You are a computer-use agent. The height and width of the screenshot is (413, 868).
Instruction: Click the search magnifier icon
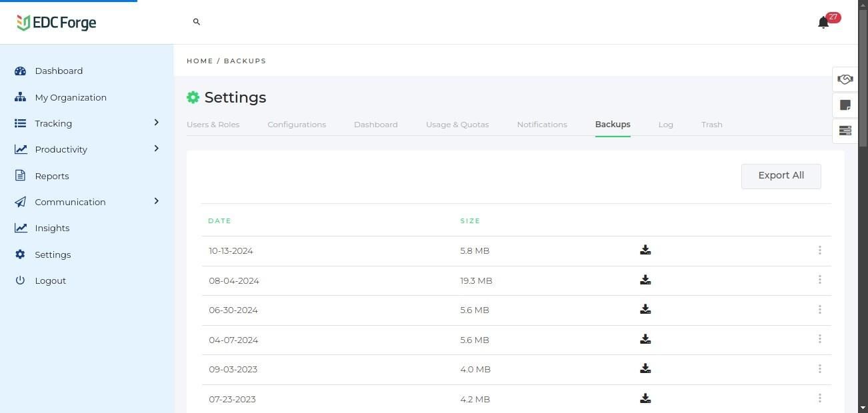197,22
